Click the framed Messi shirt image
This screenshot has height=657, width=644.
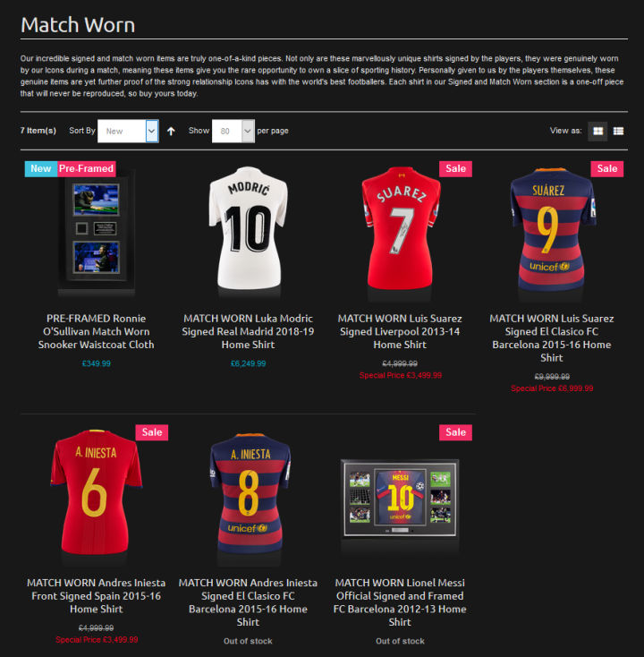(400, 499)
